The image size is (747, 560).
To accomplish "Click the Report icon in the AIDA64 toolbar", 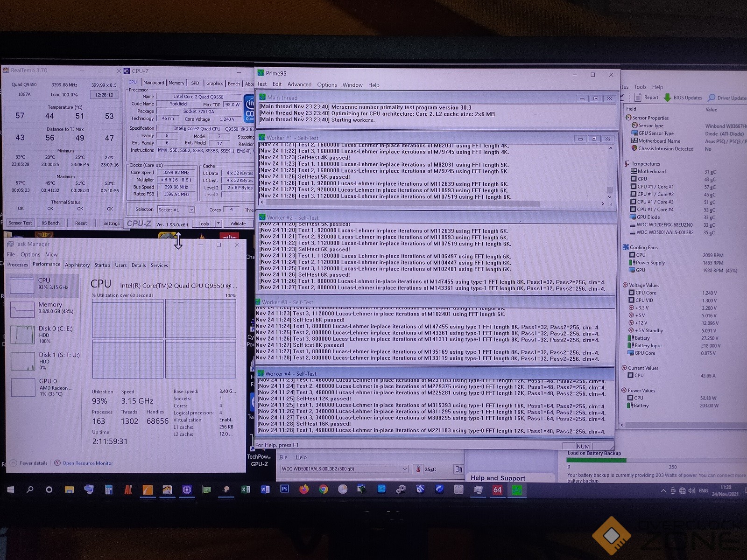I will [638, 98].
